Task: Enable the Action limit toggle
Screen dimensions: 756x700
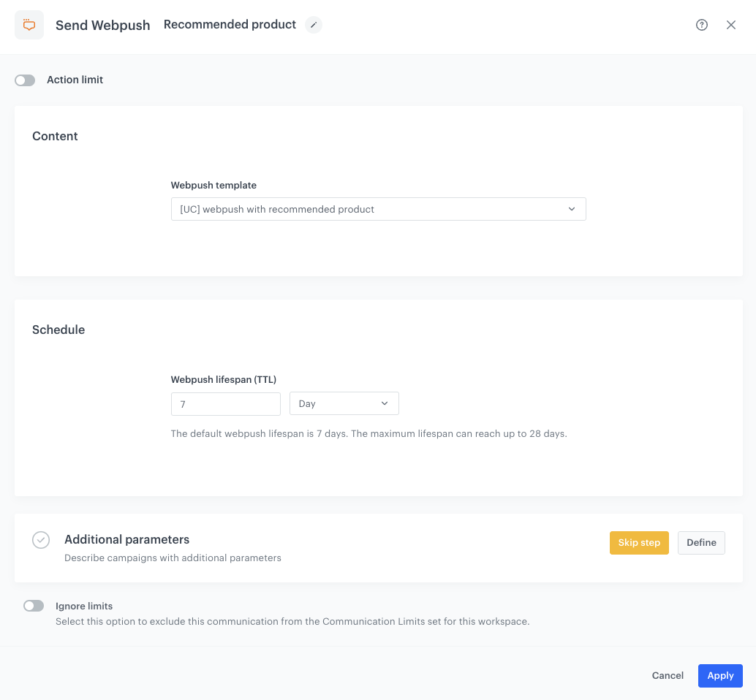Action: click(x=25, y=80)
